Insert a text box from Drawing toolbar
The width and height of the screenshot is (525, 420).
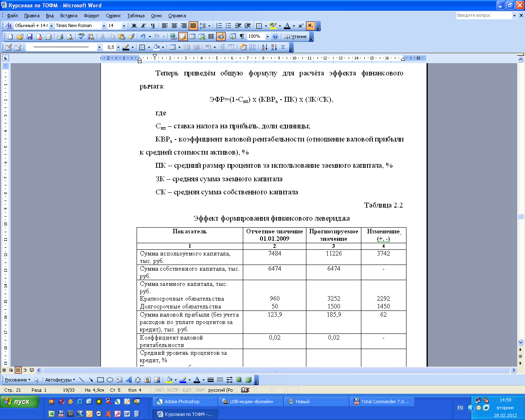click(x=119, y=380)
